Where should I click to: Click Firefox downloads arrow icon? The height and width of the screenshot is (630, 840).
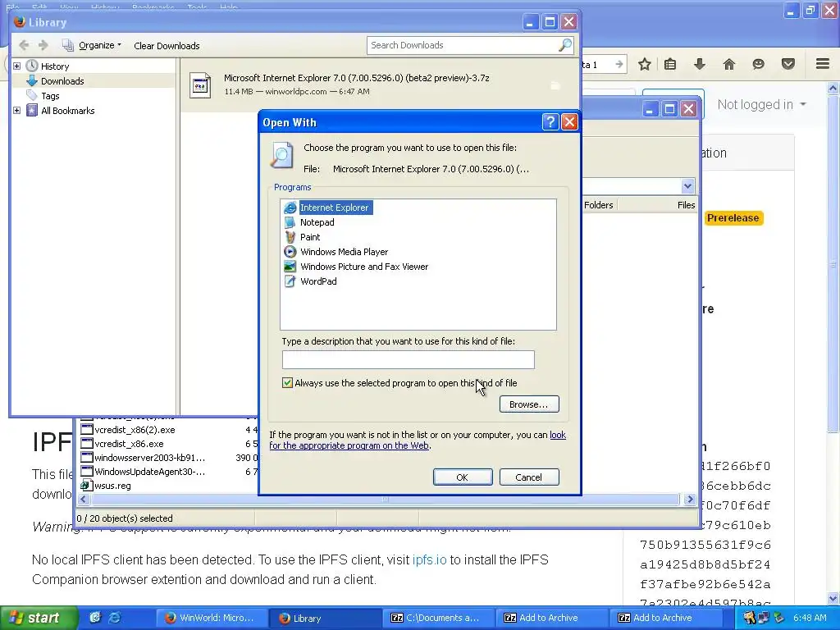(699, 64)
